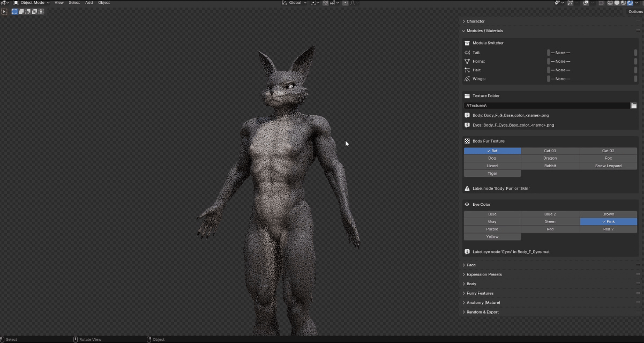Apply the Snow Leopard fur texture

[x=609, y=166]
